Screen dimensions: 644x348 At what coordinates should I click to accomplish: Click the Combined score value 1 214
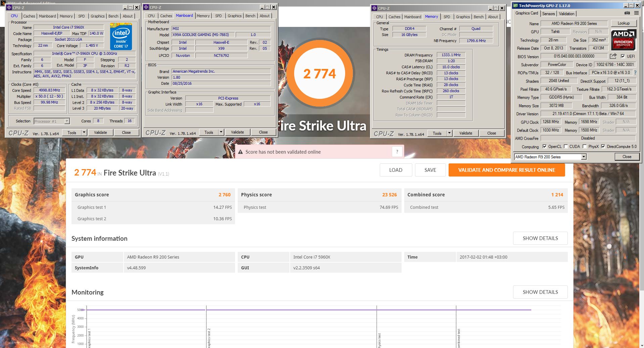[557, 195]
